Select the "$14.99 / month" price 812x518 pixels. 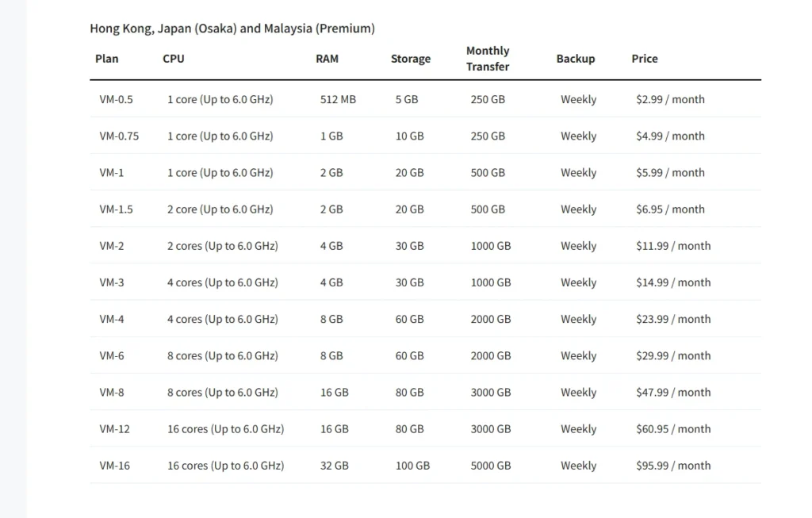tap(674, 283)
